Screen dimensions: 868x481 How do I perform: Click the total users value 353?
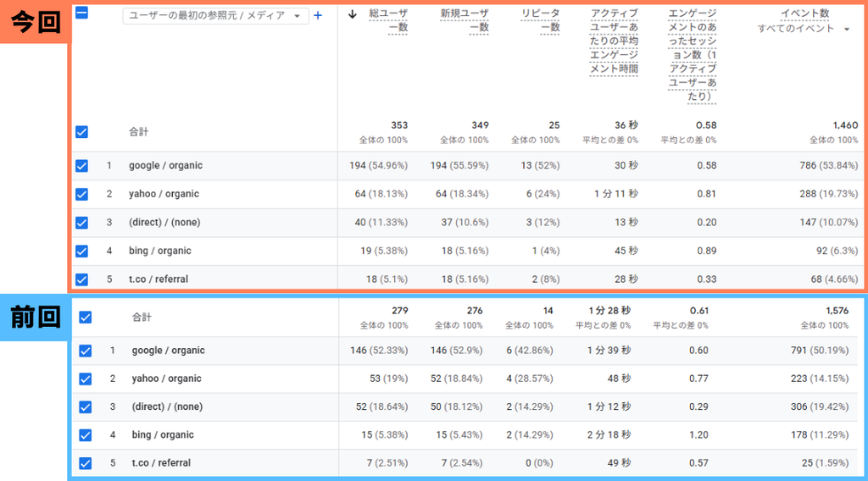point(399,125)
